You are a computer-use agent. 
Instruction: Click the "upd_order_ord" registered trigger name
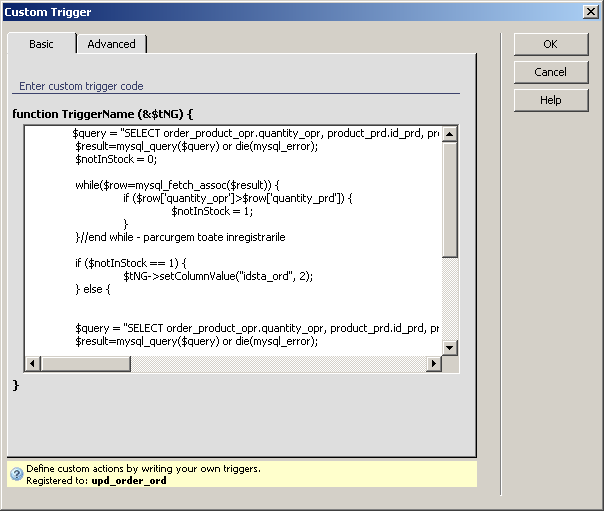[128, 480]
